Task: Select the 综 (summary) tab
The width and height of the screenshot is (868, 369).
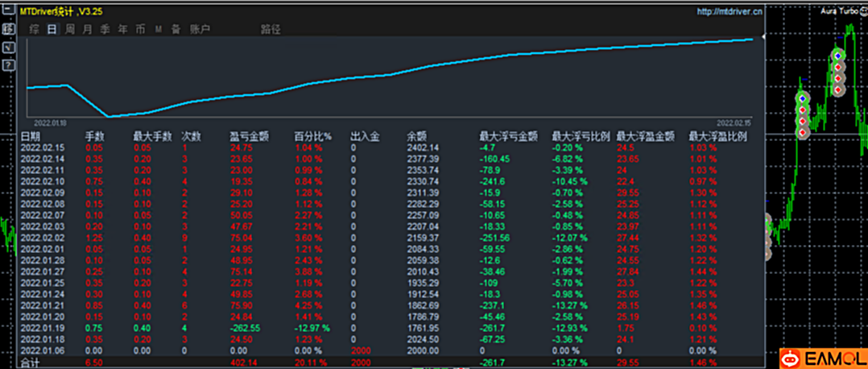Action: point(35,29)
